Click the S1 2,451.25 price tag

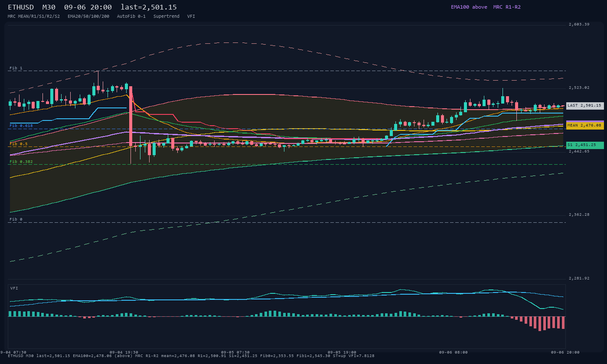[x=585, y=145]
